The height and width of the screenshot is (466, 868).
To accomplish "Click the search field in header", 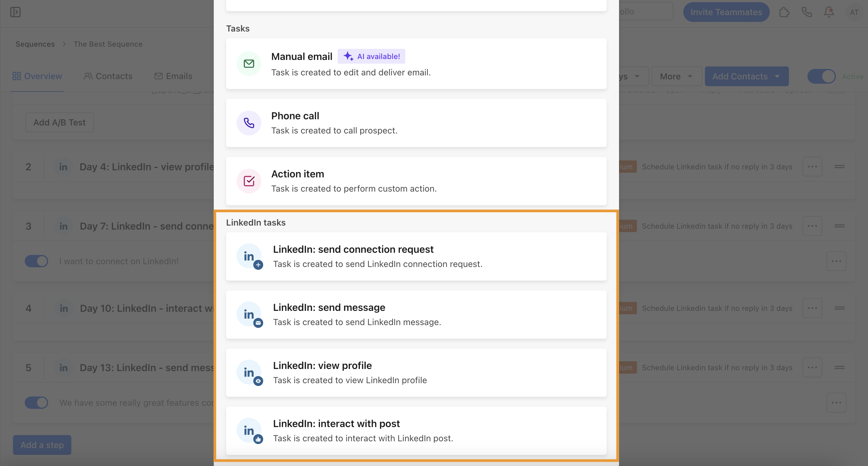I will pos(646,12).
